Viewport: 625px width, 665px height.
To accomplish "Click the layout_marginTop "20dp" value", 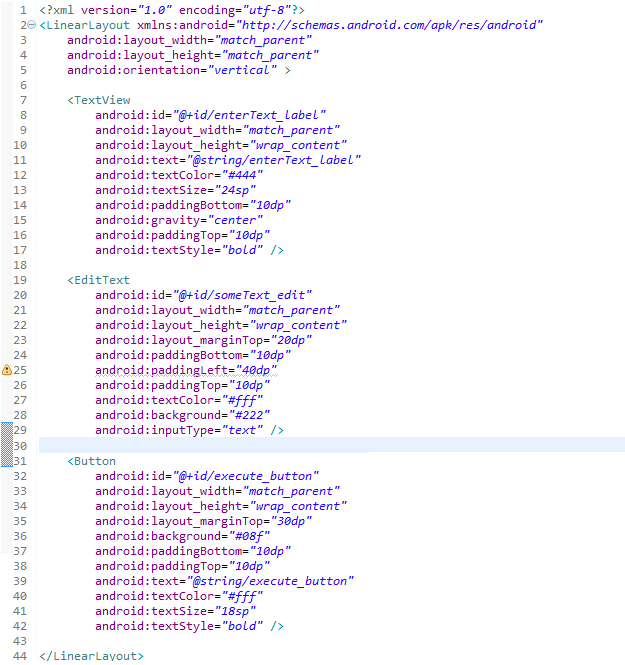I will [291, 340].
